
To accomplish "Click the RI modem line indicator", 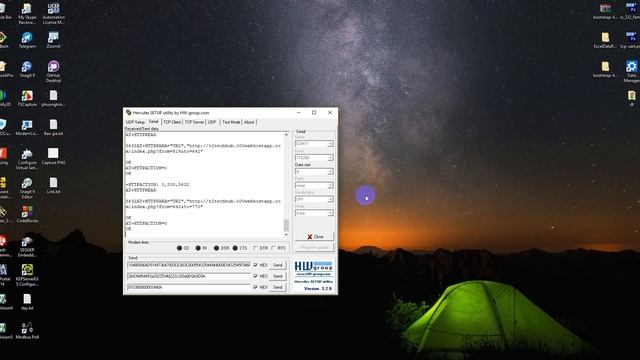I will click(x=198, y=248).
